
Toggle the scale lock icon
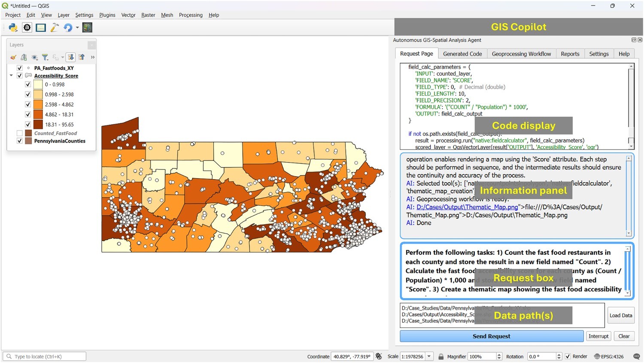441,357
